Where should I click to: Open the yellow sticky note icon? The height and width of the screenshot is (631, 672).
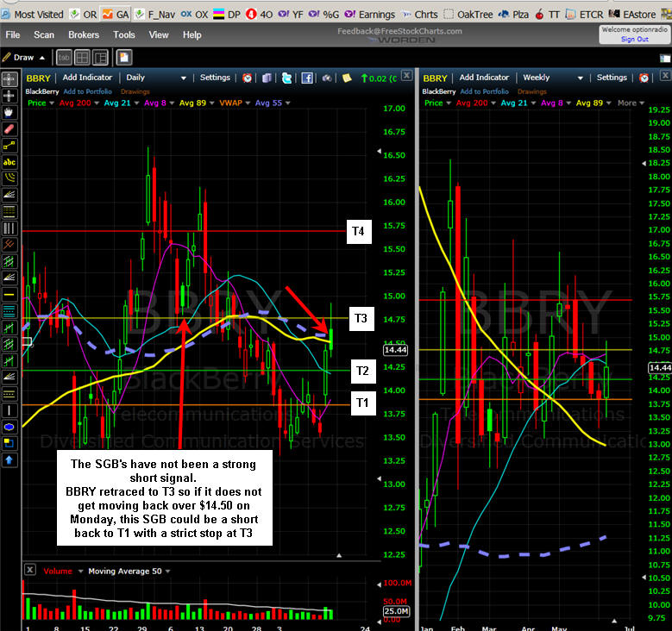click(346, 78)
